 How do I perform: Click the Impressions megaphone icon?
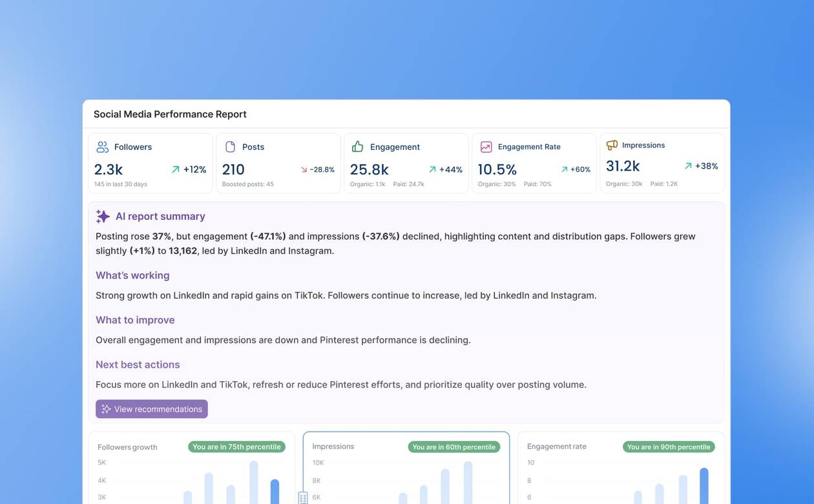click(x=612, y=145)
